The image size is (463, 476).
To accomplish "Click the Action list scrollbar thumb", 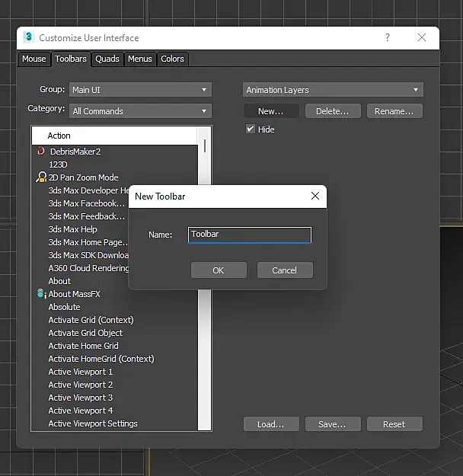I will pos(205,146).
